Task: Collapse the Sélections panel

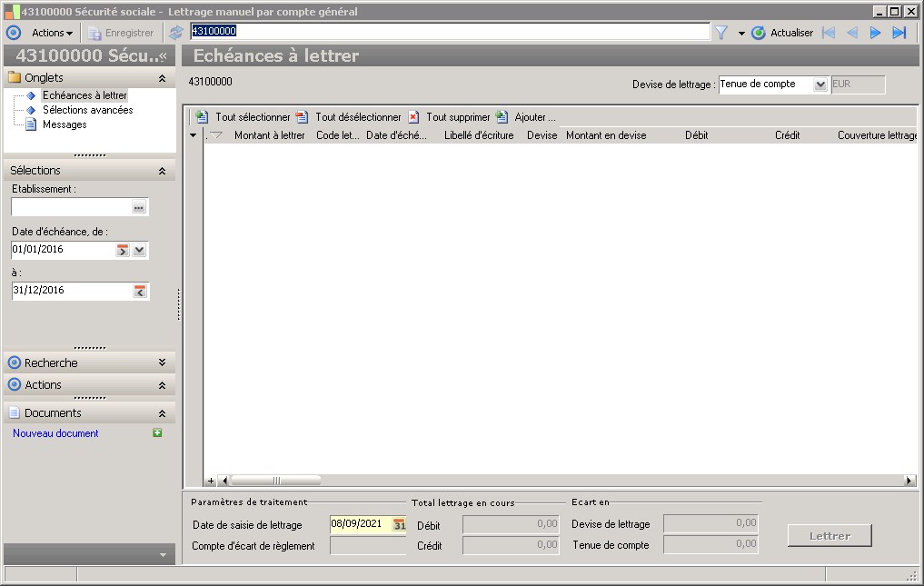Action: [x=162, y=171]
